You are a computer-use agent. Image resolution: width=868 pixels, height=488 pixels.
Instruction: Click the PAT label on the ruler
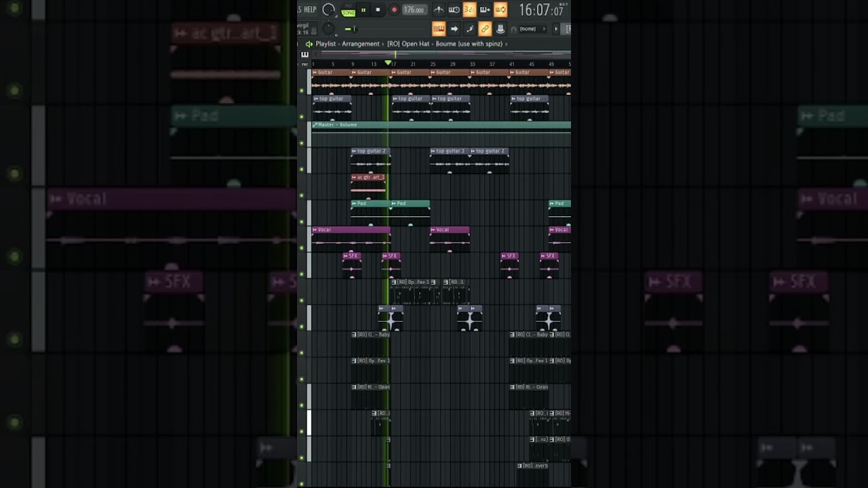(304, 64)
